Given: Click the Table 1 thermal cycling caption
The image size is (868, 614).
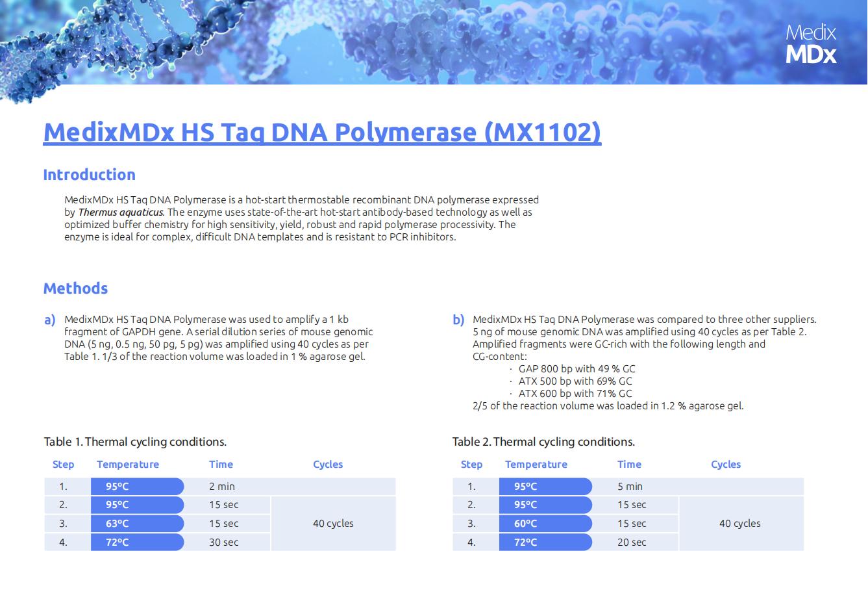Looking at the screenshot, I should [135, 442].
